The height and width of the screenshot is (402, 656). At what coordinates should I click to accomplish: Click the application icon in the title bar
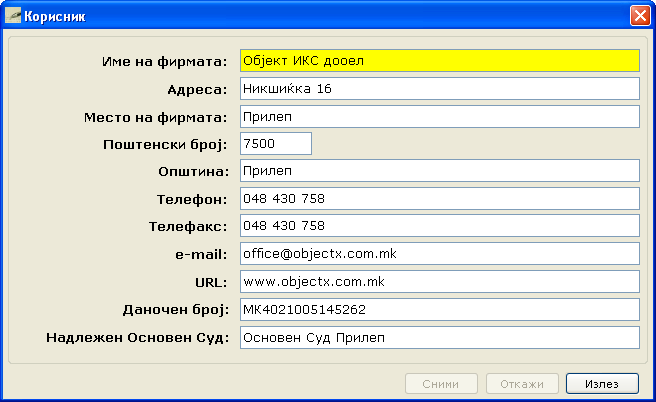tap(14, 16)
